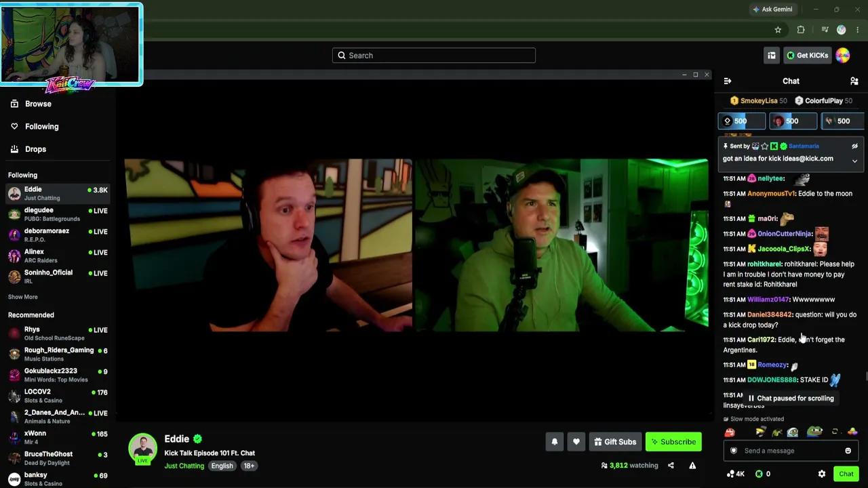Open bansky's Slots & Casino channel
868x488 pixels.
coord(58,479)
